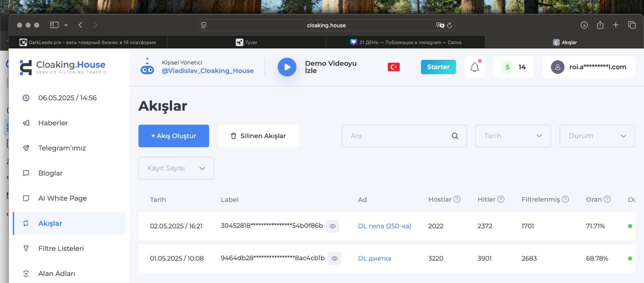644x283 pixels.
Task: Click the Akışlar arrows icon
Action: click(26, 223)
